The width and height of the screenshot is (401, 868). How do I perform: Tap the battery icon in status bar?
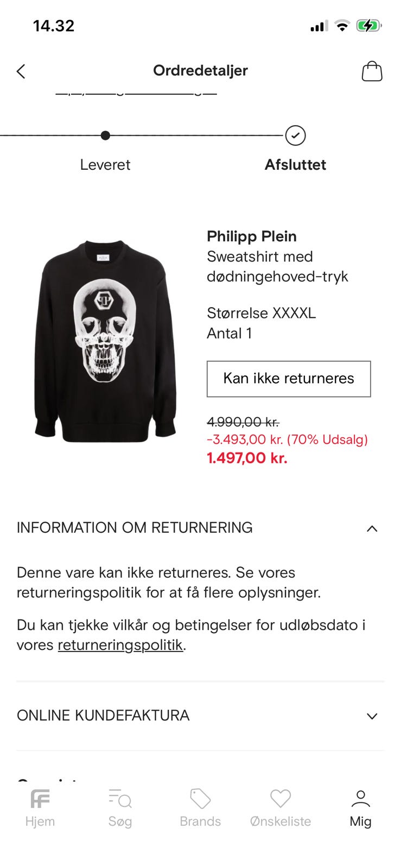coord(368,25)
